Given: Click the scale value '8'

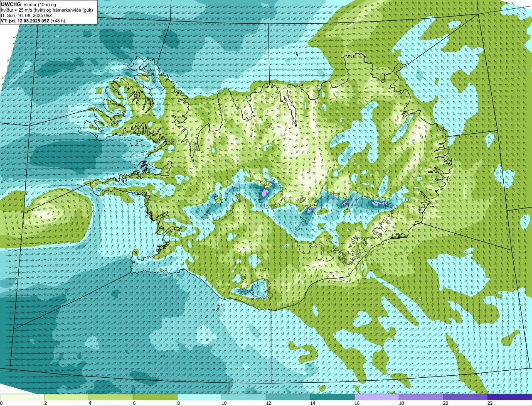Looking at the screenshot, I should tap(178, 403).
